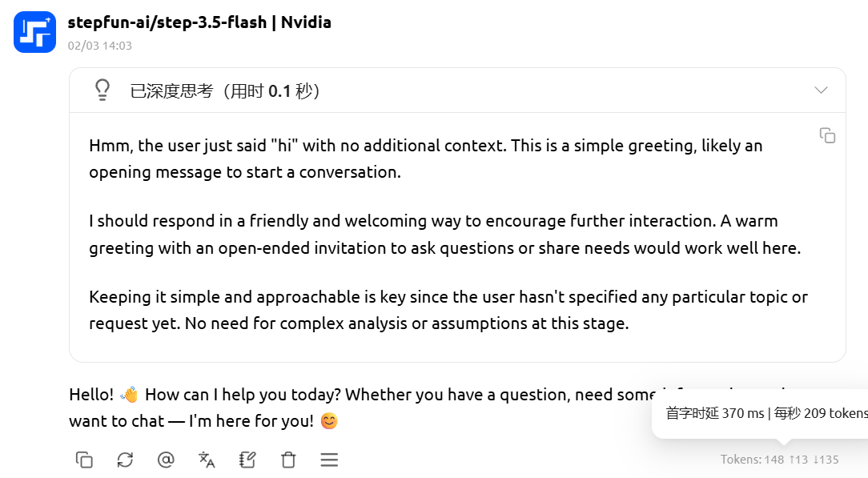Screen dimensions: 868x478
Task: Save reply to notes with notebook icon
Action: (247, 460)
